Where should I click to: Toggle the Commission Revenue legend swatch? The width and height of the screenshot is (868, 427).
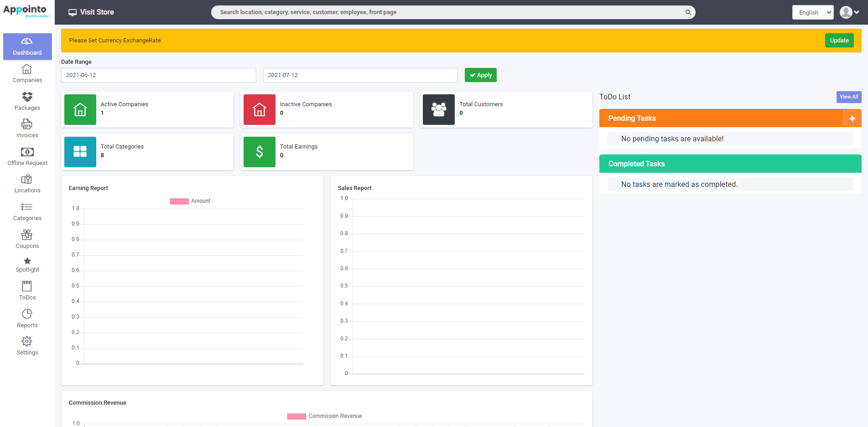[x=296, y=416]
